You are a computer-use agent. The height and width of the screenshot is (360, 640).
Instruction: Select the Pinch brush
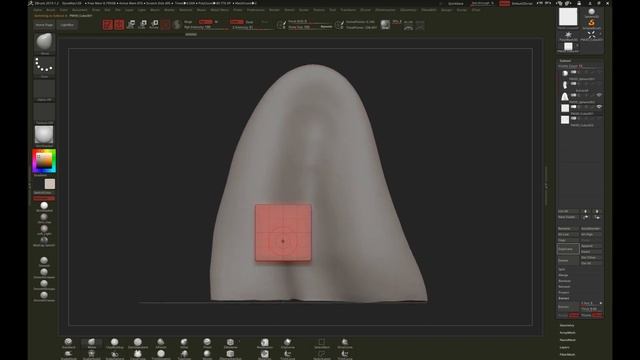[207, 343]
